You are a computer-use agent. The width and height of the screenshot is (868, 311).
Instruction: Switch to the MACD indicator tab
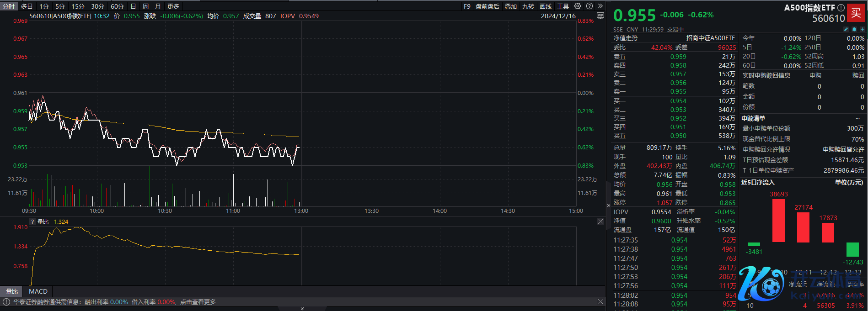[38, 291]
